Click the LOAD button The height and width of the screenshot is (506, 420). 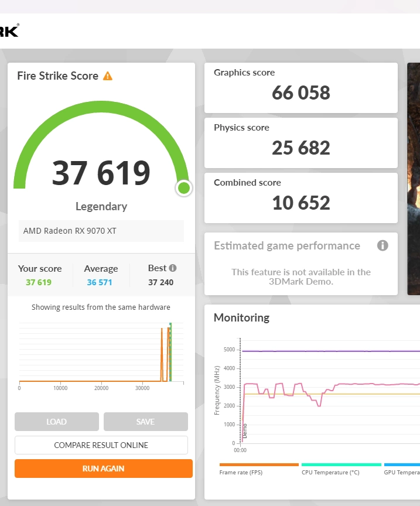57,422
